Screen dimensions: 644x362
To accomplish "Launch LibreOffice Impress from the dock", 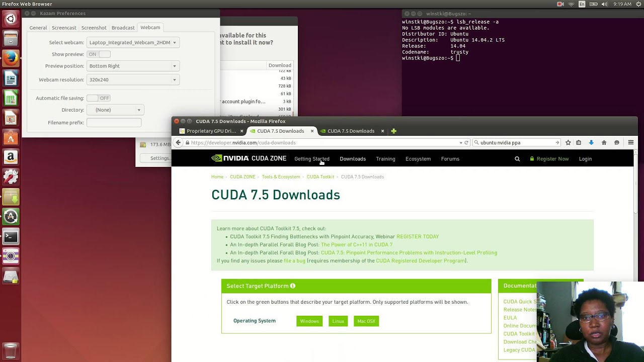I will (x=11, y=118).
